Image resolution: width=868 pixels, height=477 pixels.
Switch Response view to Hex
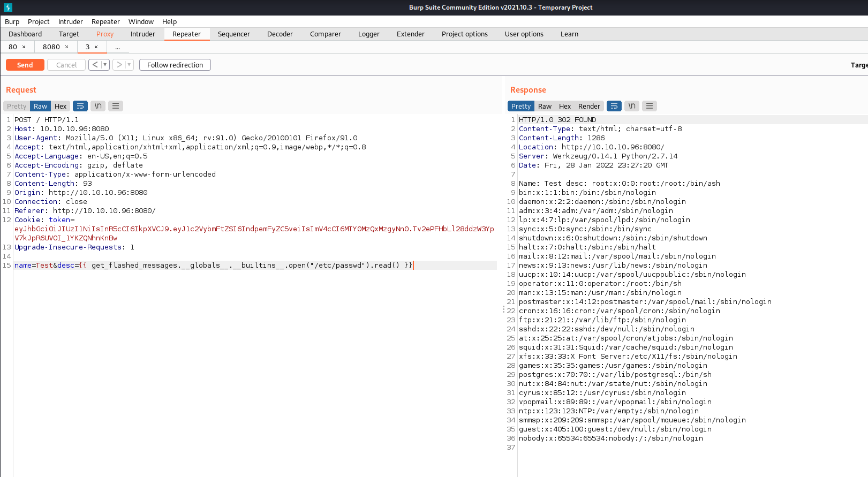click(x=565, y=106)
